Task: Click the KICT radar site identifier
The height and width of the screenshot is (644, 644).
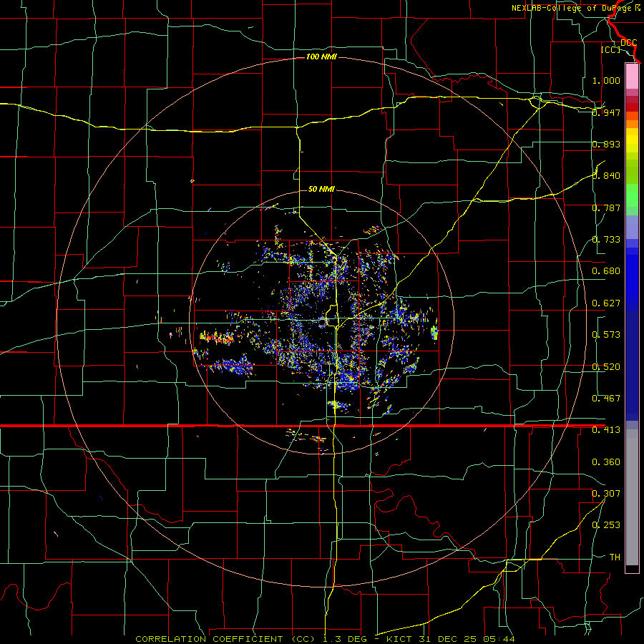Action: pyautogui.click(x=401, y=639)
